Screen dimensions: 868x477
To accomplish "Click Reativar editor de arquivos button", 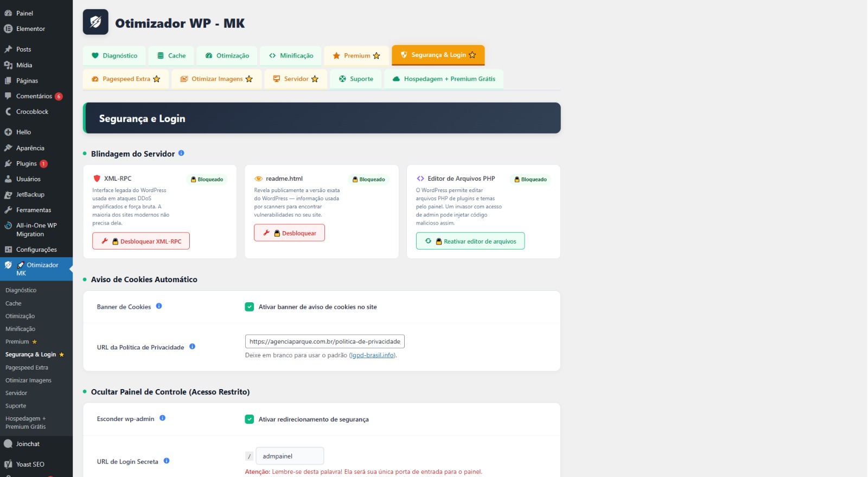I will (x=470, y=241).
